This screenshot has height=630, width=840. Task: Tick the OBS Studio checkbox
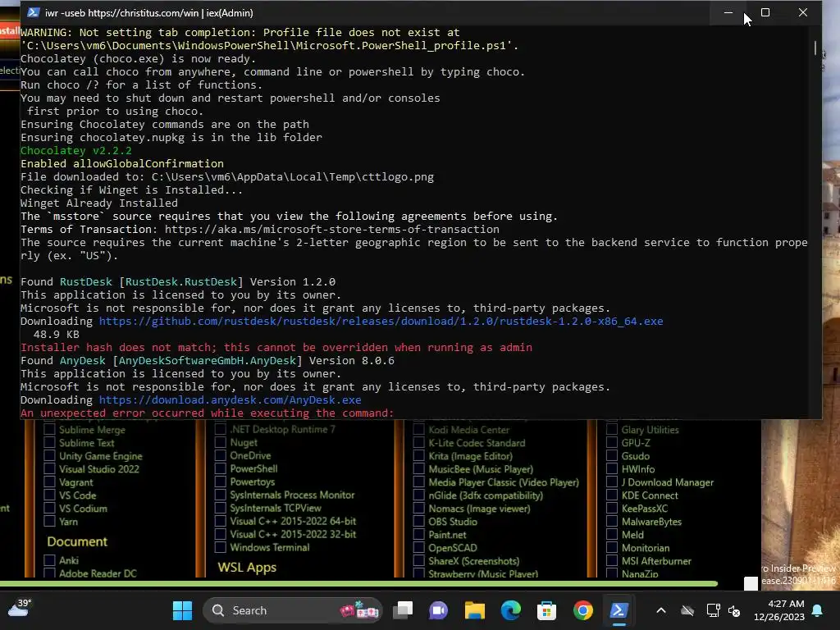[x=419, y=521]
